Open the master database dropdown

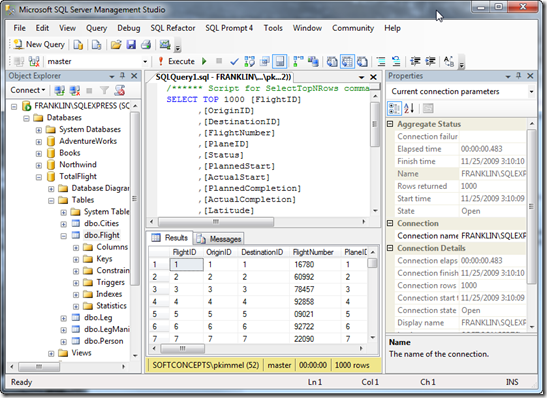(x=145, y=62)
